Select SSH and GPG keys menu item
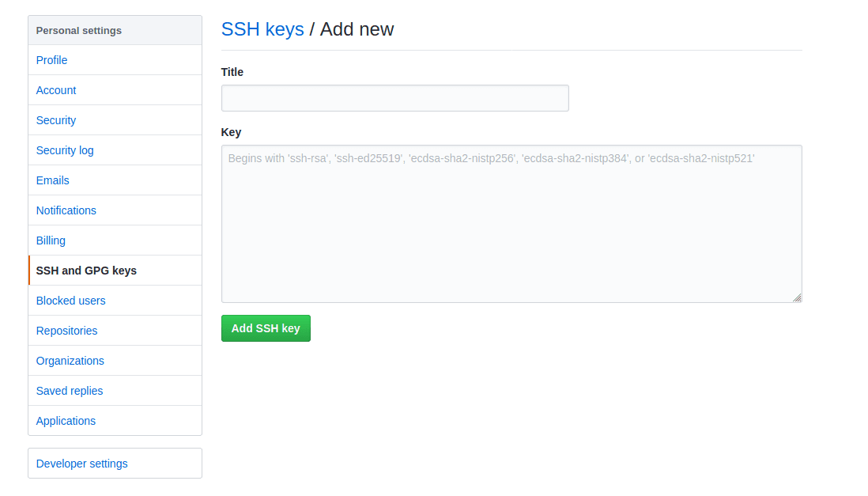The height and width of the screenshot is (496, 868). click(x=86, y=271)
